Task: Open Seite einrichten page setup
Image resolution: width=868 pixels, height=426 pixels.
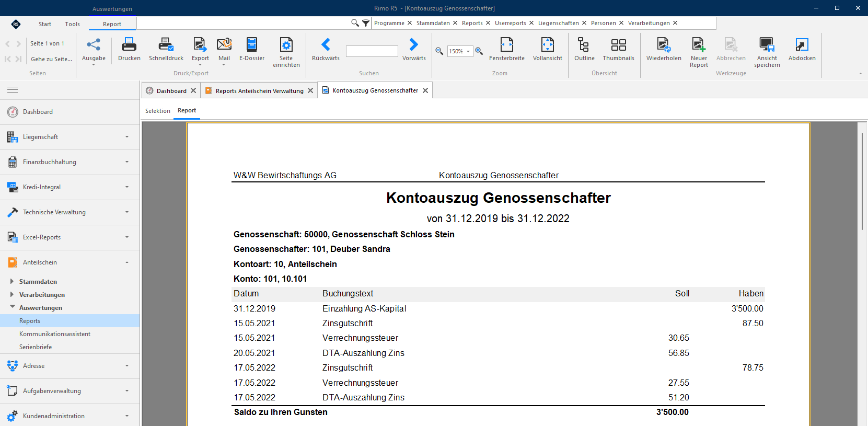Action: (x=286, y=52)
